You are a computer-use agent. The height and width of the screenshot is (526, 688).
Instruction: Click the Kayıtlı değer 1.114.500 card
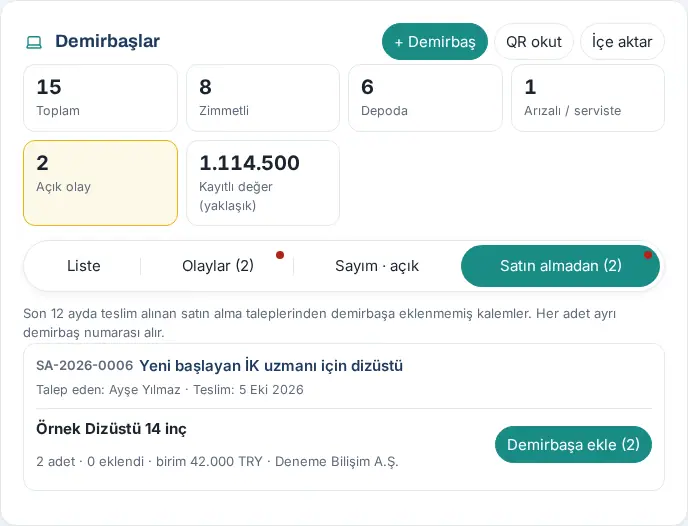coord(263,183)
